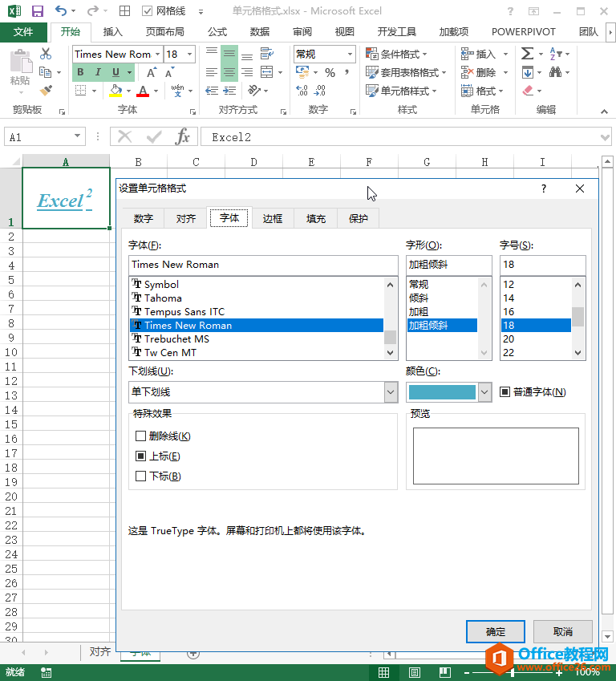Viewport: 616px width, 681px height.
Task: Click the Undo arrow icon
Action: tap(62, 11)
